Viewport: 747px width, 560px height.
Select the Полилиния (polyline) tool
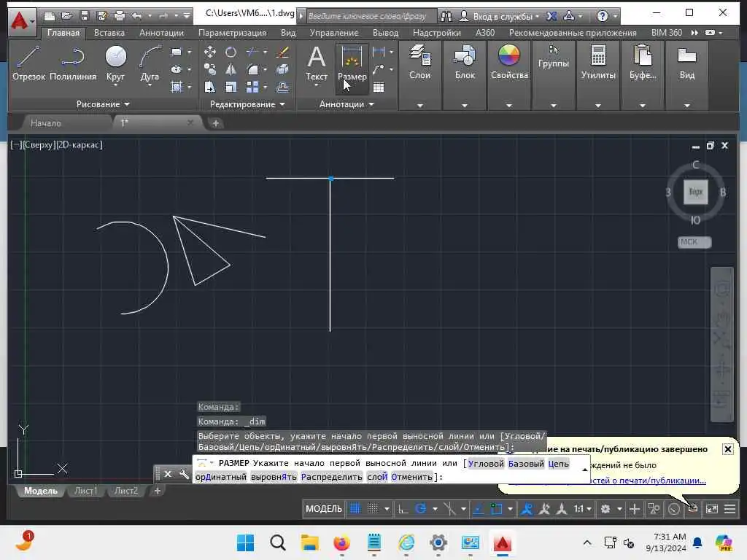pos(73,63)
